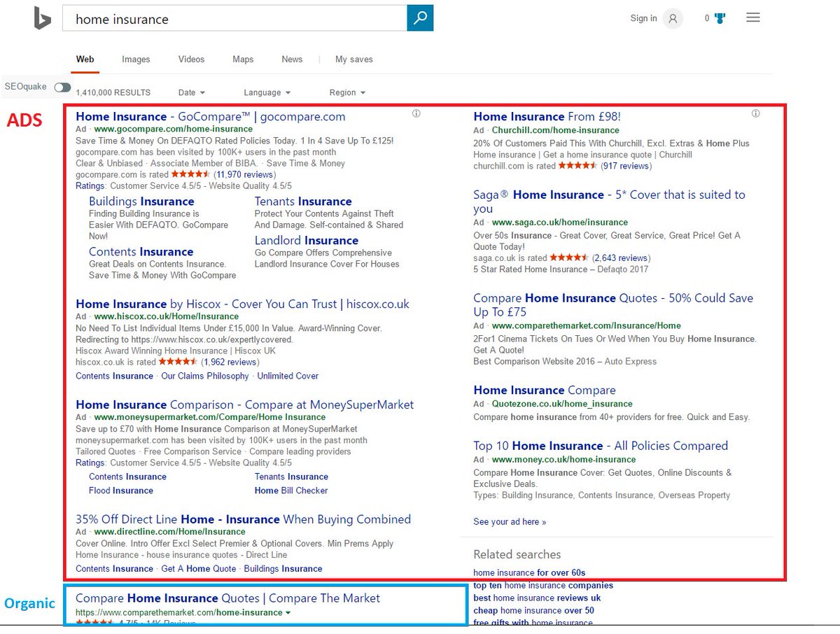The height and width of the screenshot is (634, 840).
Task: Click the magnifier search button
Action: tap(420, 18)
